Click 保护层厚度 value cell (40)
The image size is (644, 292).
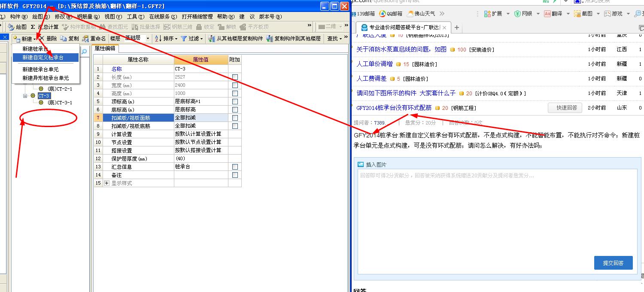pos(201,158)
